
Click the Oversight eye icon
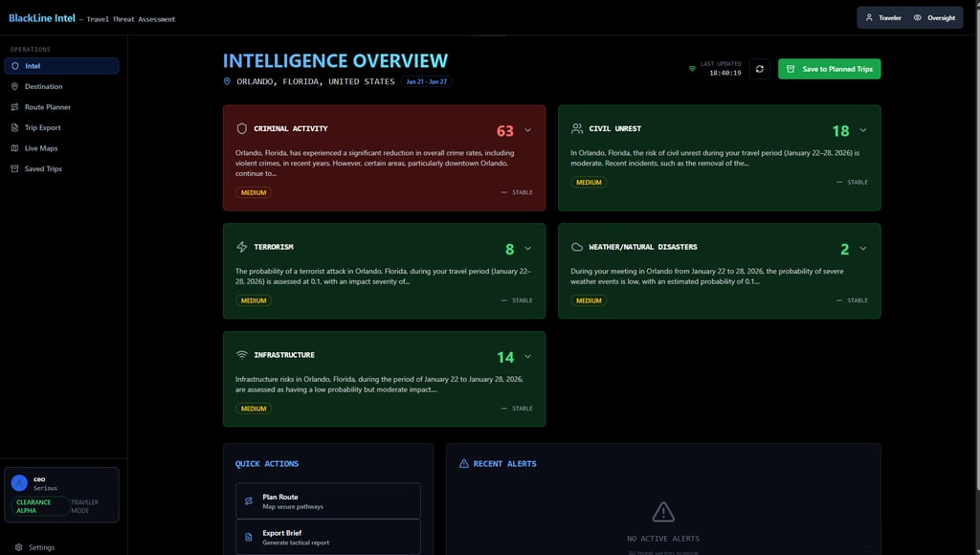click(x=918, y=17)
